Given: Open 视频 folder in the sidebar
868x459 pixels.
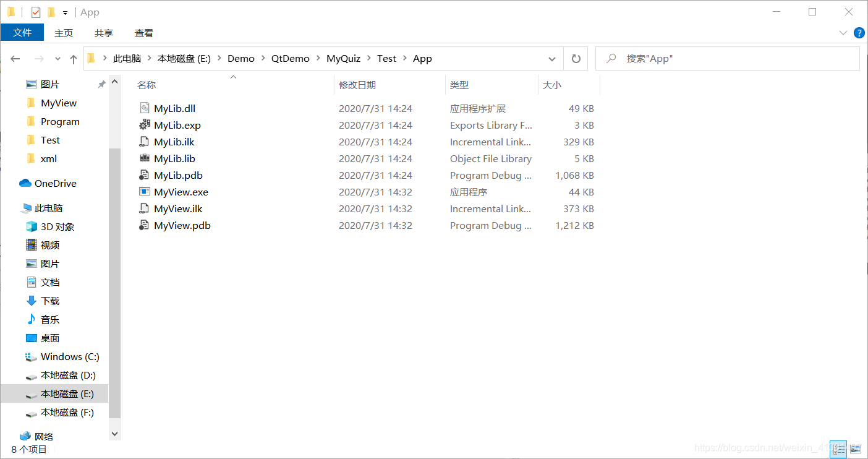Looking at the screenshot, I should click(43, 245).
